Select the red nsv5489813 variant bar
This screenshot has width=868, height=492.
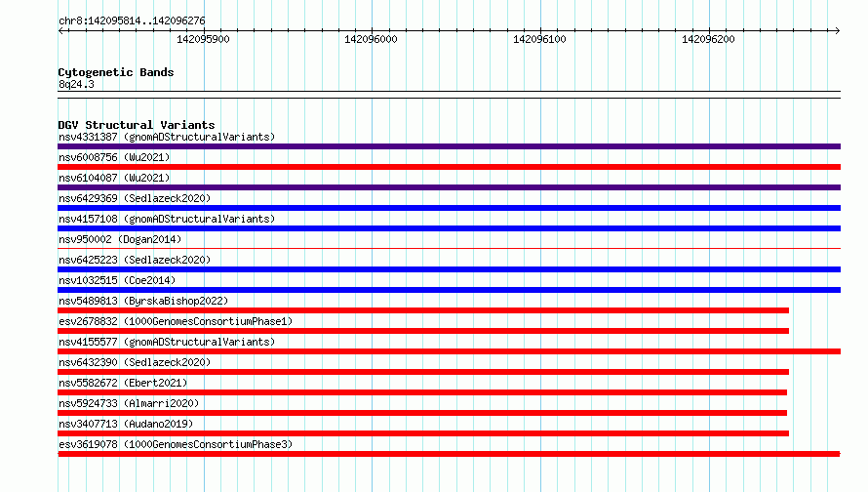click(423, 310)
